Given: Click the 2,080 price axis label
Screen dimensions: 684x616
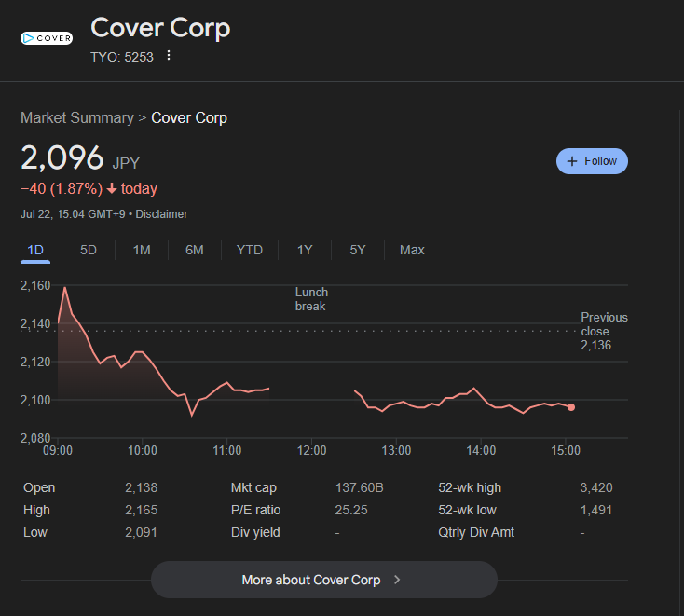Looking at the screenshot, I should pyautogui.click(x=35, y=438).
